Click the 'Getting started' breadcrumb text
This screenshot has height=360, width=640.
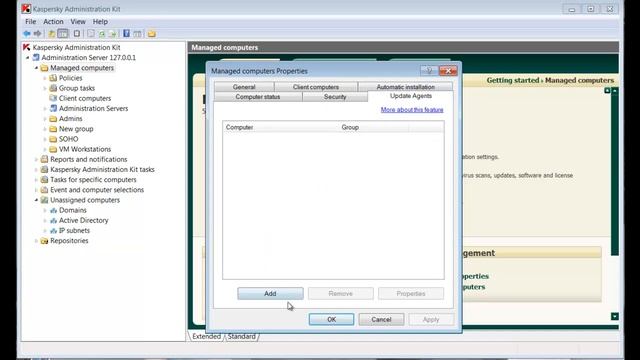[513, 80]
